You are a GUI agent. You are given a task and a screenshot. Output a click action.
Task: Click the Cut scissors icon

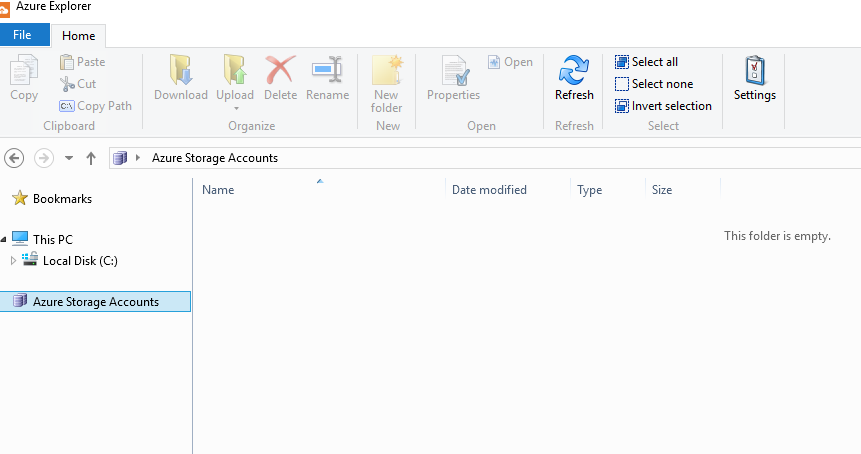coord(67,84)
